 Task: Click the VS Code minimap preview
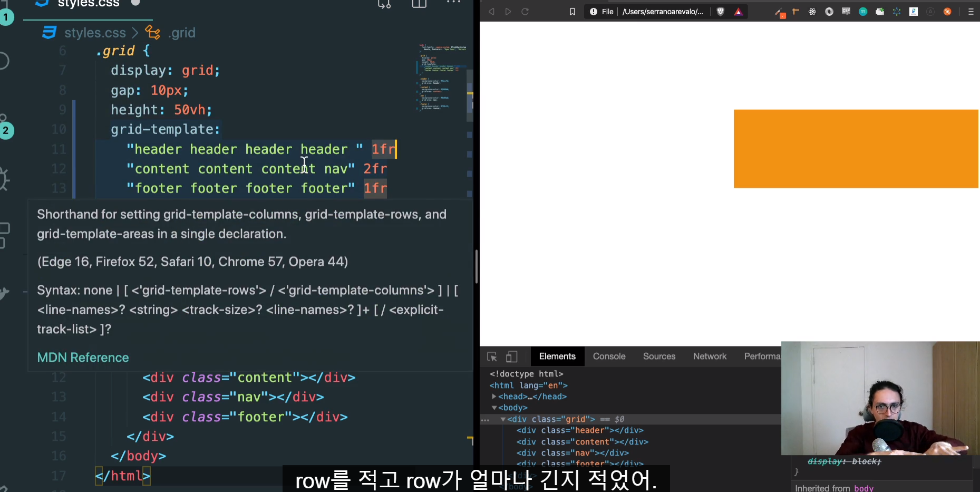443,77
